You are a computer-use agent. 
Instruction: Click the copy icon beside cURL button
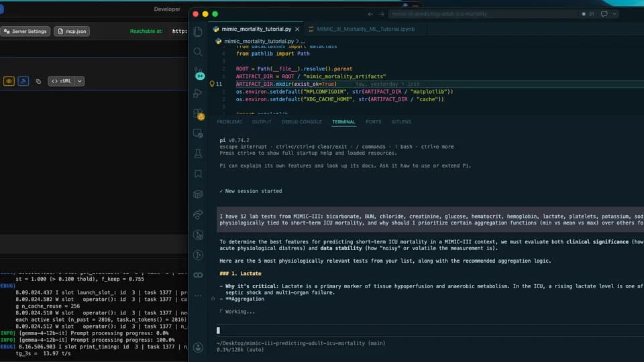(x=38, y=81)
